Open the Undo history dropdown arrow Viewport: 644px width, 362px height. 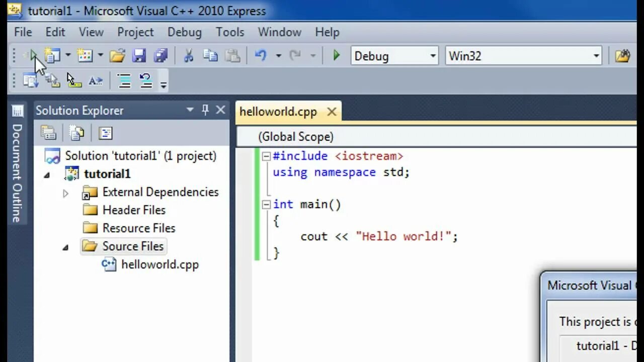click(x=278, y=56)
